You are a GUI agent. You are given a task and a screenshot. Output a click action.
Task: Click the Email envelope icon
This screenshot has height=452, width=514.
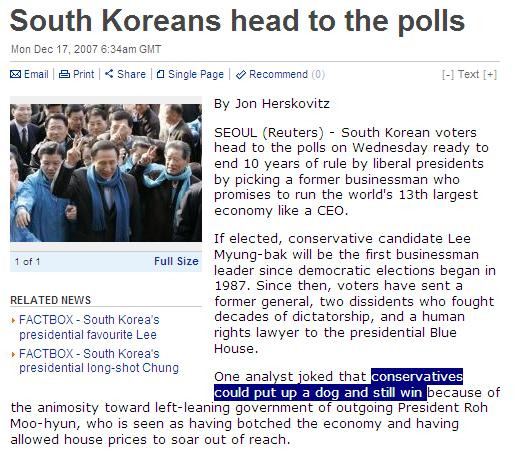[x=15, y=74]
